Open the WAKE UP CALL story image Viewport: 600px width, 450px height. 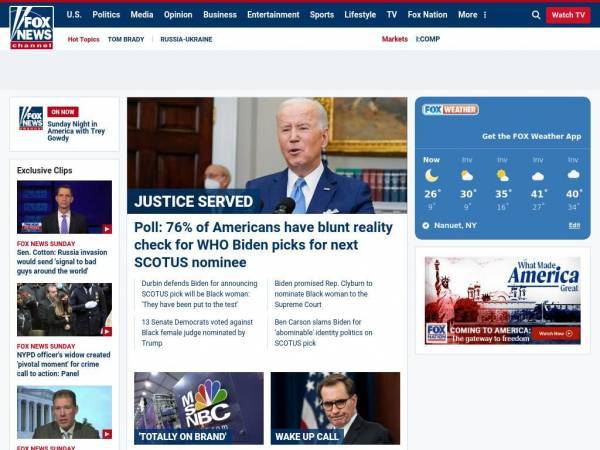click(335, 408)
